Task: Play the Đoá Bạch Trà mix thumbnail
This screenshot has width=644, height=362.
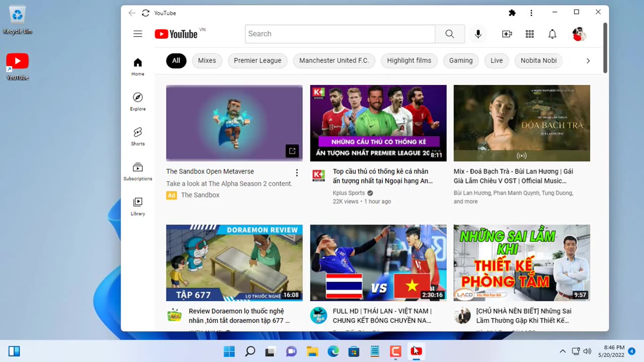Action: pyautogui.click(x=522, y=123)
